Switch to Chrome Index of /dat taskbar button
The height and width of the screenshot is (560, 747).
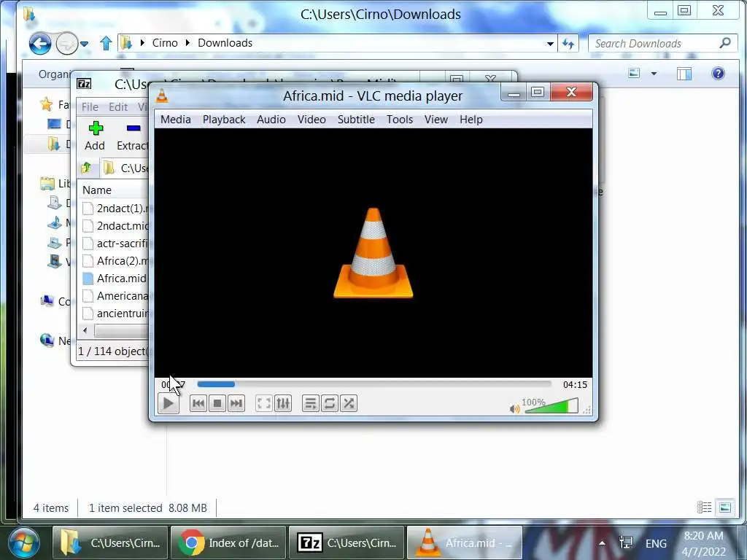pyautogui.click(x=228, y=542)
